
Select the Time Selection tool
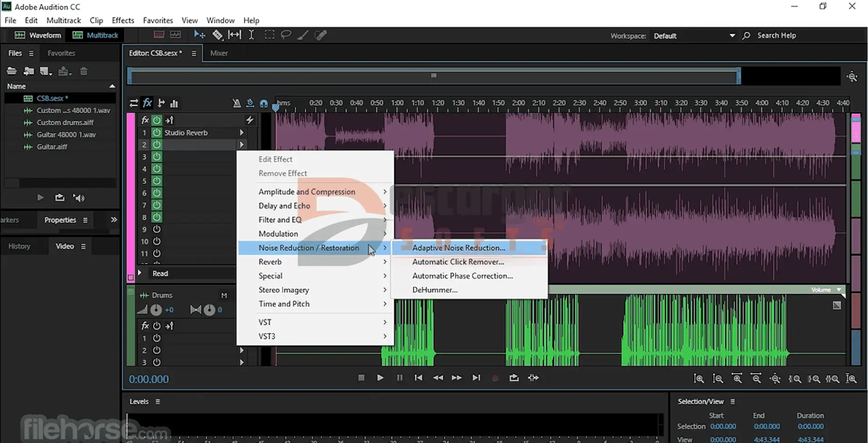251,35
